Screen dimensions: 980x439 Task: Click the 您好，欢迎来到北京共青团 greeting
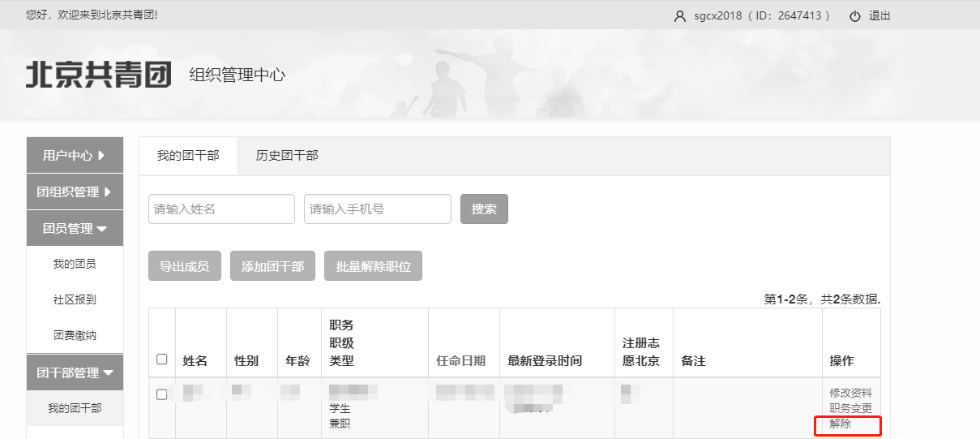92,15
